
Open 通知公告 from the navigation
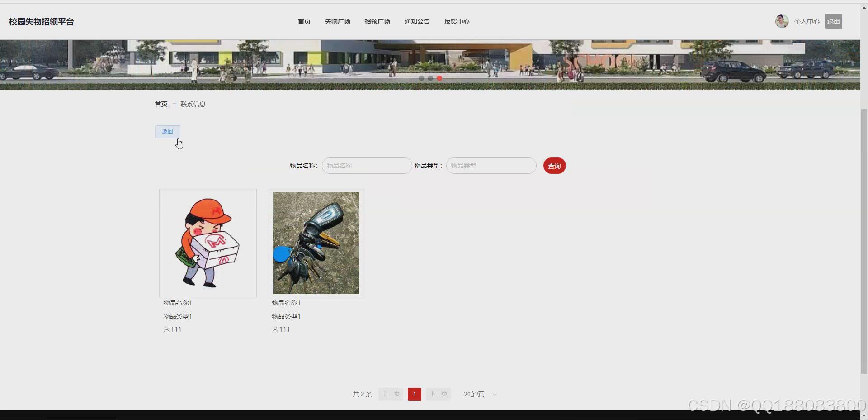coord(417,21)
